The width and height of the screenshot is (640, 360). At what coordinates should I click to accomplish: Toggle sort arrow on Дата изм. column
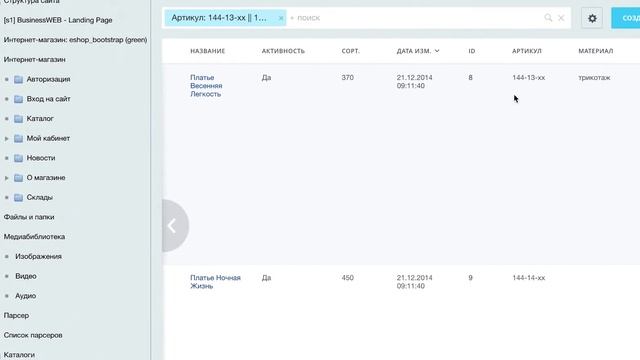tap(437, 51)
